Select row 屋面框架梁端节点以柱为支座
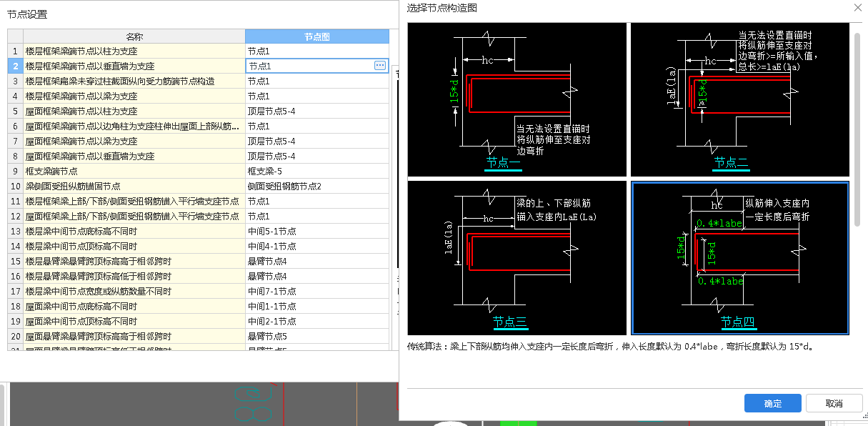 [134, 112]
